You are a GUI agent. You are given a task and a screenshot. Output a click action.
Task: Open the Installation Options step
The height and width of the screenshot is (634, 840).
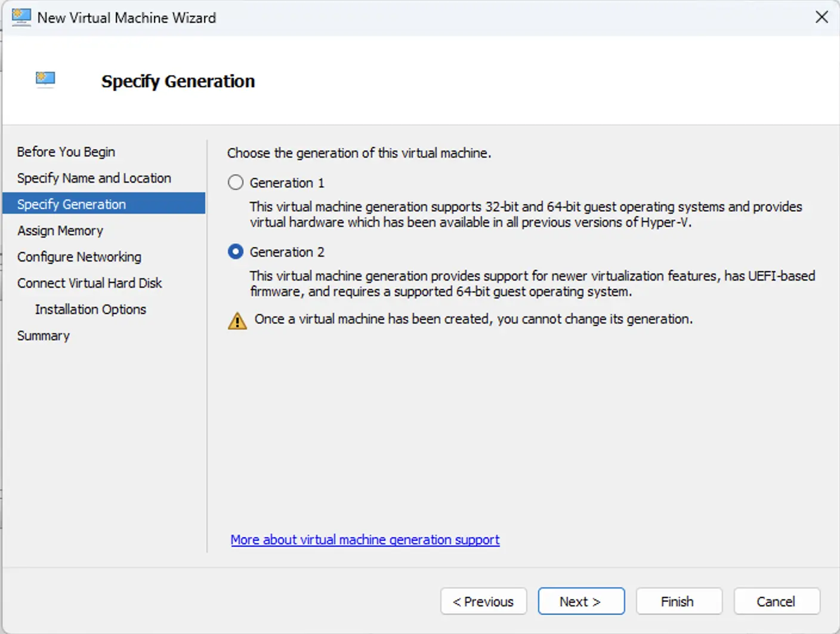pos(90,309)
